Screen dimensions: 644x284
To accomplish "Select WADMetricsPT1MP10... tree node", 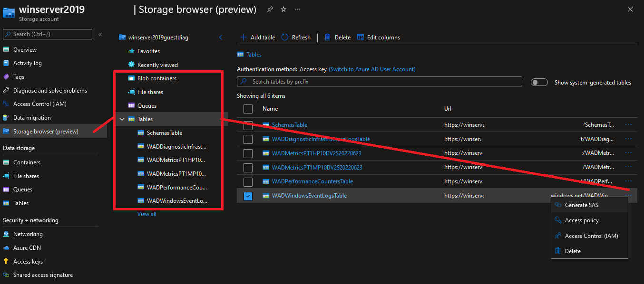I will pyautogui.click(x=176, y=174).
